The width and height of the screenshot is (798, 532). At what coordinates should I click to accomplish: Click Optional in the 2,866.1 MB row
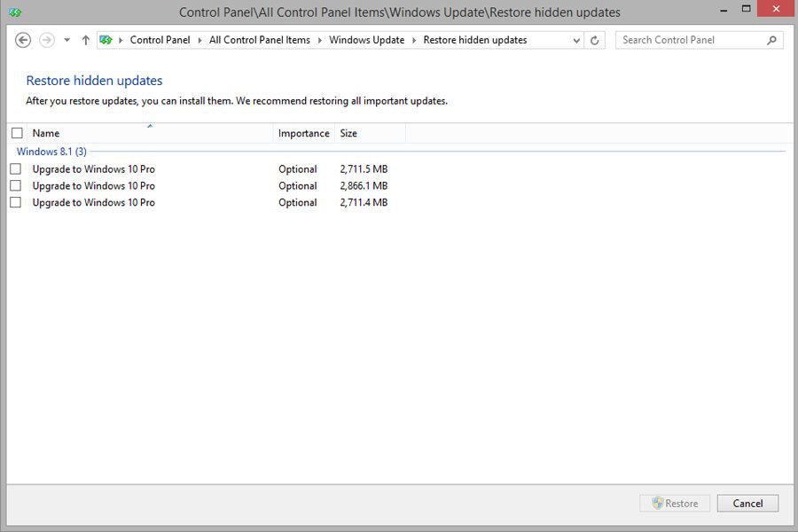(298, 186)
